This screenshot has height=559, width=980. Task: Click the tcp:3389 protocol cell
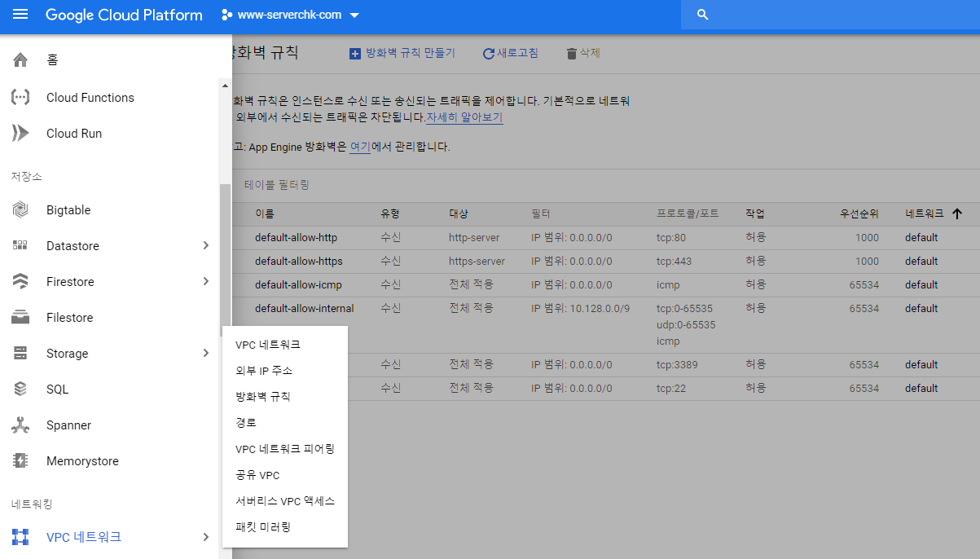tap(677, 365)
